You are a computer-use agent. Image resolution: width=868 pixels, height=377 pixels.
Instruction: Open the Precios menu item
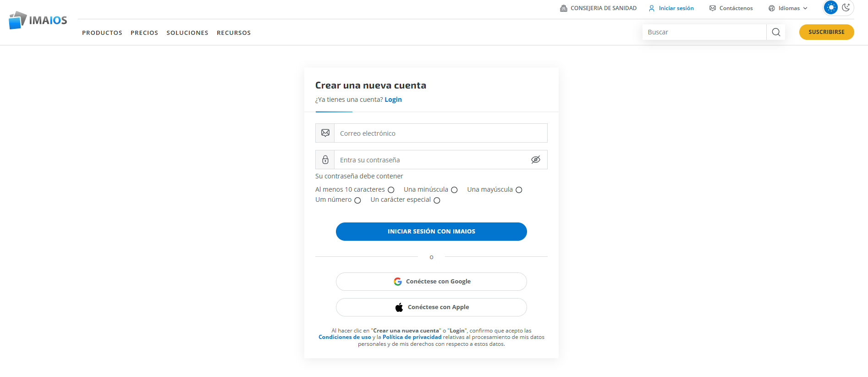coord(144,33)
